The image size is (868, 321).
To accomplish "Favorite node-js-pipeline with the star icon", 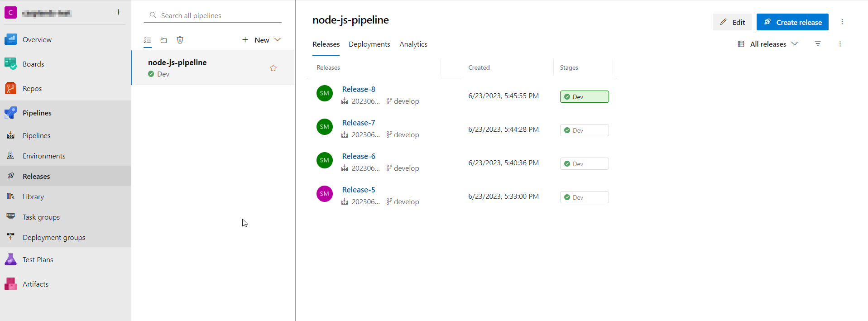I will click(x=273, y=68).
